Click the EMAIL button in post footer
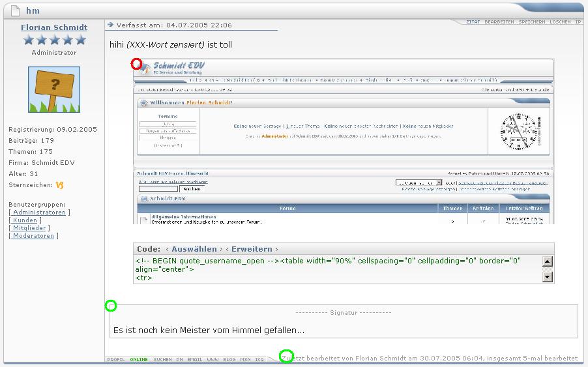The width and height of the screenshot is (588, 367). (195, 359)
